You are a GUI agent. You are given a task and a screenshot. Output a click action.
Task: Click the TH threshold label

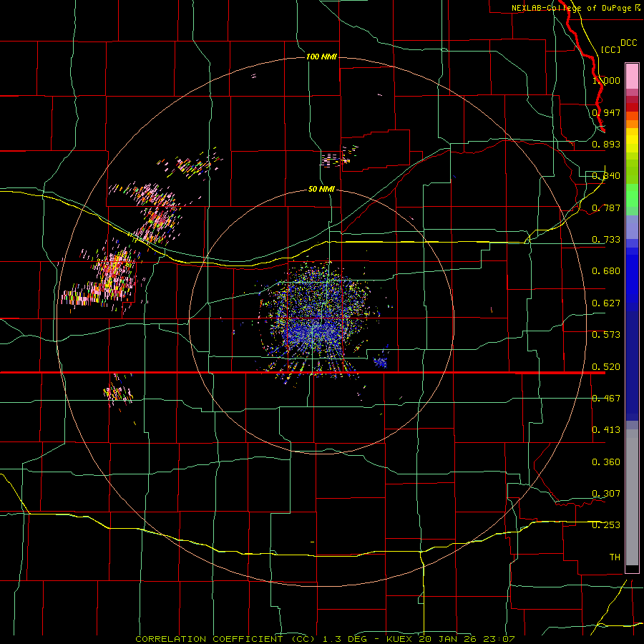[615, 557]
